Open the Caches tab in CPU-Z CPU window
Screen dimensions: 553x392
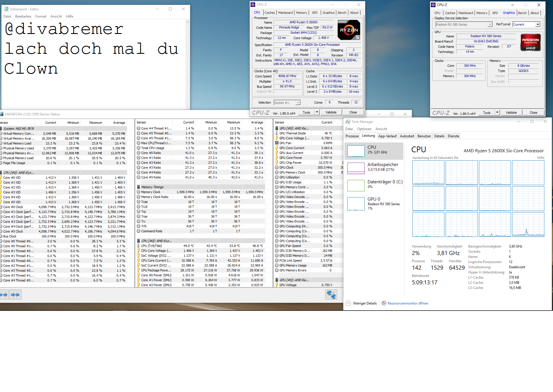(270, 13)
